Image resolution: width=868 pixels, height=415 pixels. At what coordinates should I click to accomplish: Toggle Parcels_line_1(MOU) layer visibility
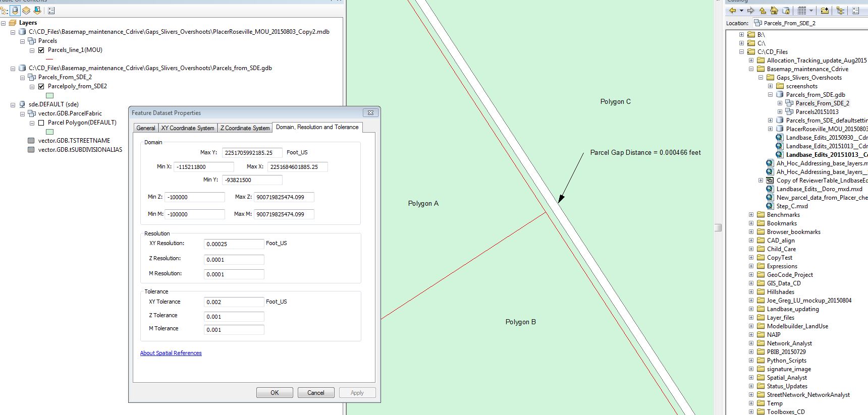41,50
